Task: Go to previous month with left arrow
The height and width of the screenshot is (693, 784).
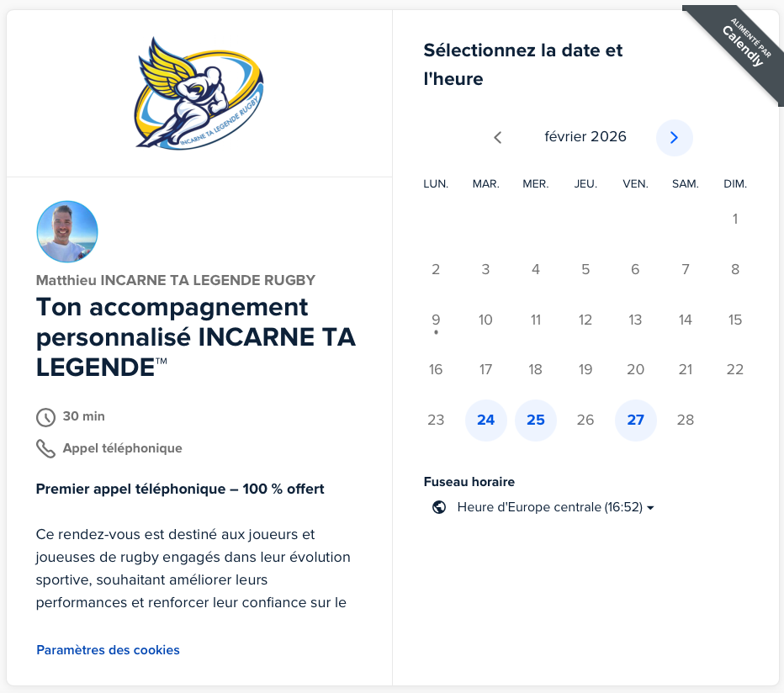Action: click(497, 138)
